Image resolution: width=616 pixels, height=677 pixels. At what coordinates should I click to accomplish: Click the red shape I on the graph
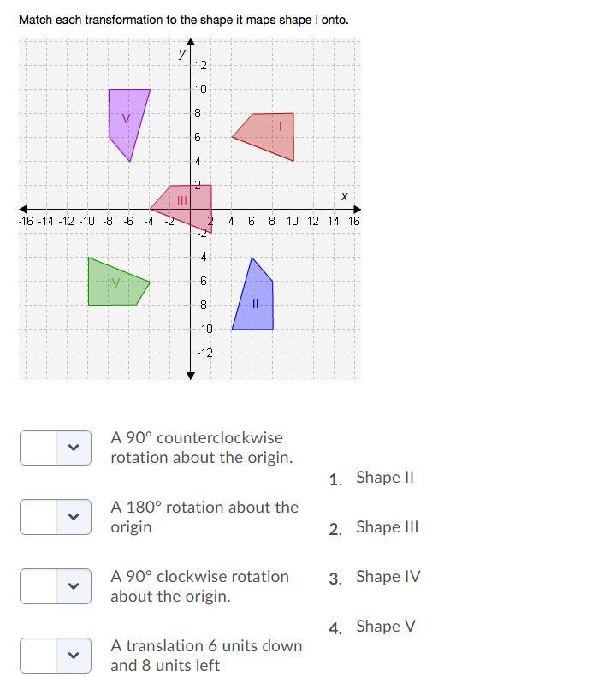[x=272, y=133]
